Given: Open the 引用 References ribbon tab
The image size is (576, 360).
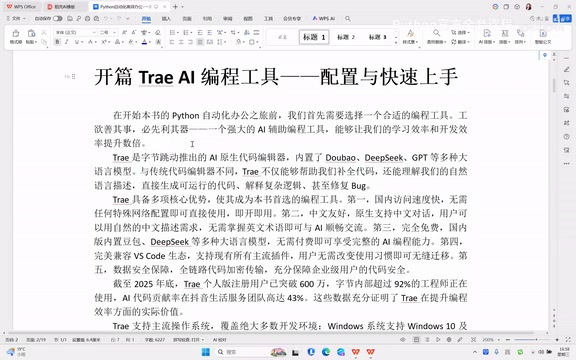Looking at the screenshot, I should [x=207, y=18].
